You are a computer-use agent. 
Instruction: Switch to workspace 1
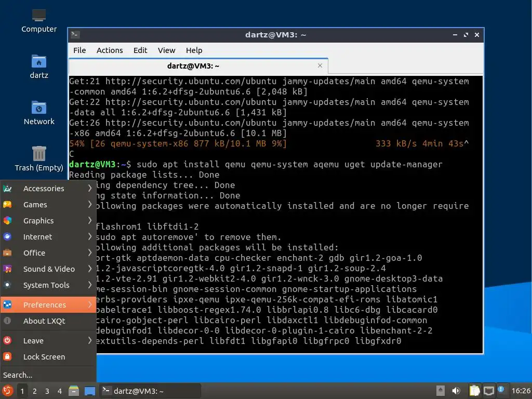(x=22, y=391)
